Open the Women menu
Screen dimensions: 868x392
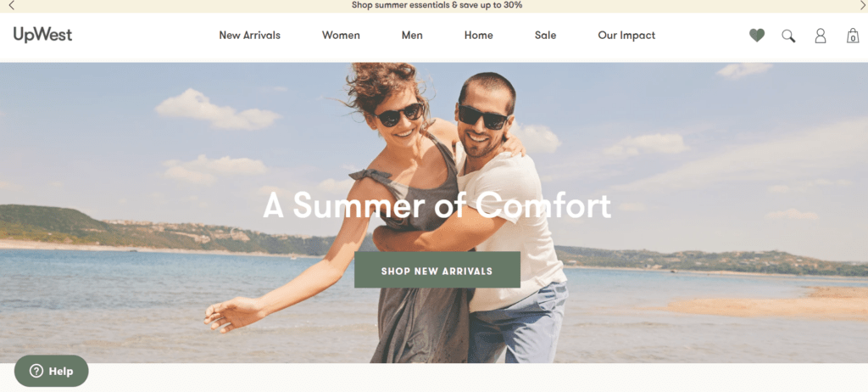click(x=341, y=36)
